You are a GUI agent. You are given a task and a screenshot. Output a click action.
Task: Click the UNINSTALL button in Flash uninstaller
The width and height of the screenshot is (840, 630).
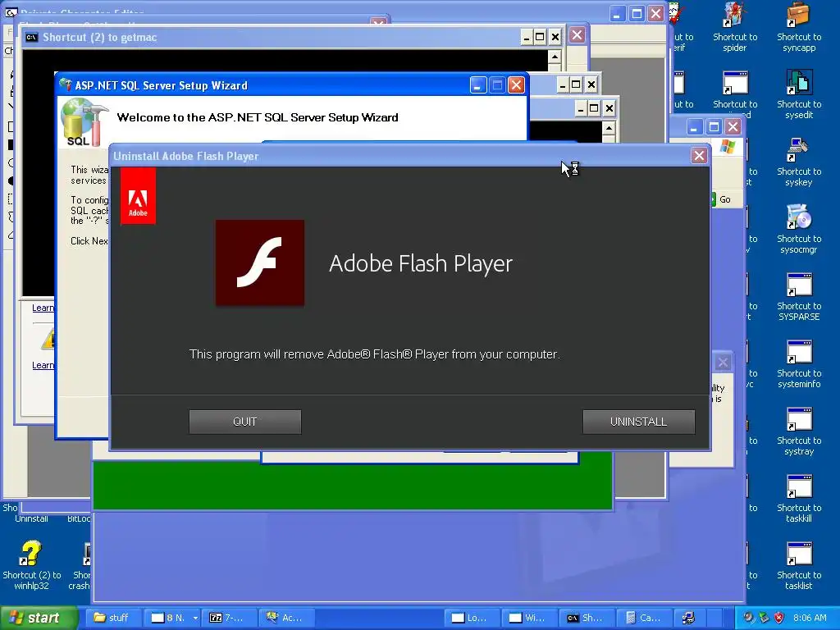(x=638, y=422)
